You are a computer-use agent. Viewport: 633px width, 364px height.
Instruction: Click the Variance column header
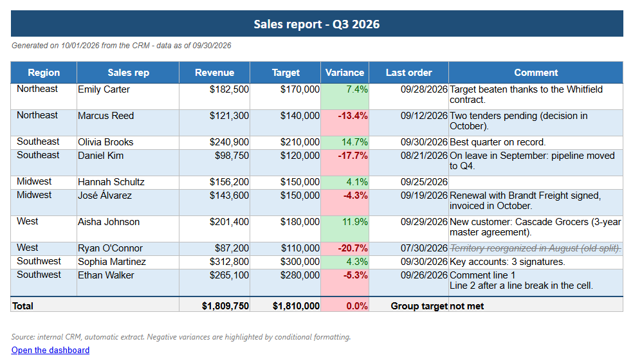click(x=345, y=73)
